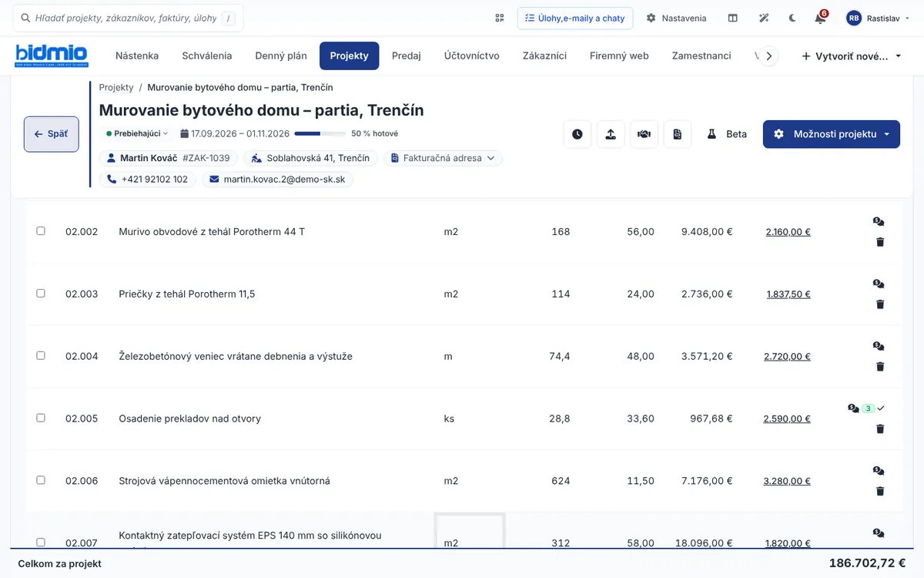Image resolution: width=924 pixels, height=578 pixels.
Task: Delete item 02.006 Strojová omietka
Action: [x=880, y=491]
